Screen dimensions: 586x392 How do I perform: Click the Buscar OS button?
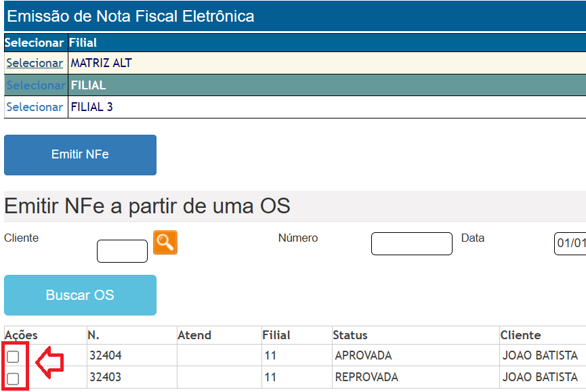80,295
